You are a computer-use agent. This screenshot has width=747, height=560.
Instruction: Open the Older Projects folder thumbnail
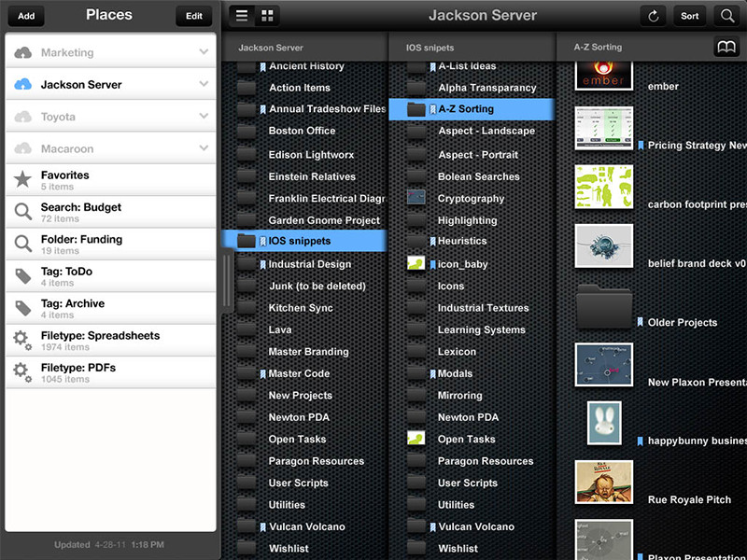tap(604, 307)
